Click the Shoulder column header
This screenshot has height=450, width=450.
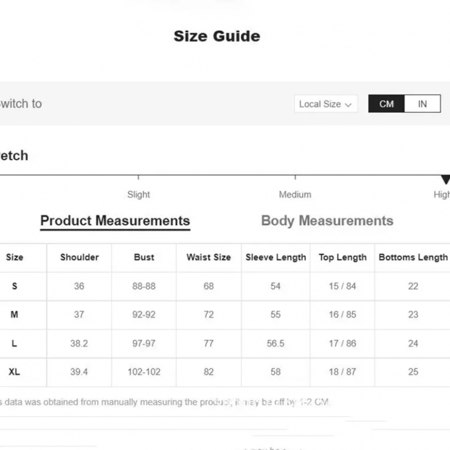[79, 257]
